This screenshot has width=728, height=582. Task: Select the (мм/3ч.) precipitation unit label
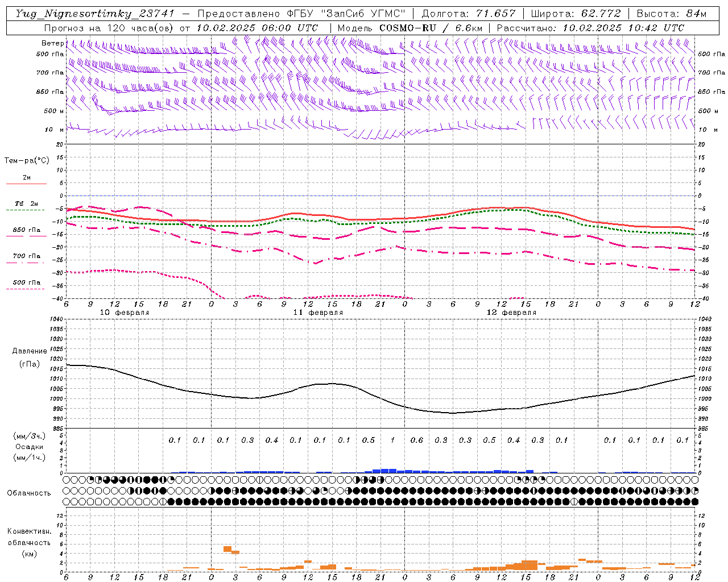[x=29, y=436]
